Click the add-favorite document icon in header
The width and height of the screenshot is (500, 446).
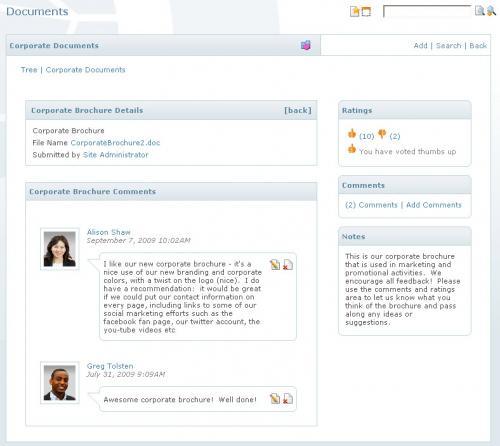click(x=355, y=11)
